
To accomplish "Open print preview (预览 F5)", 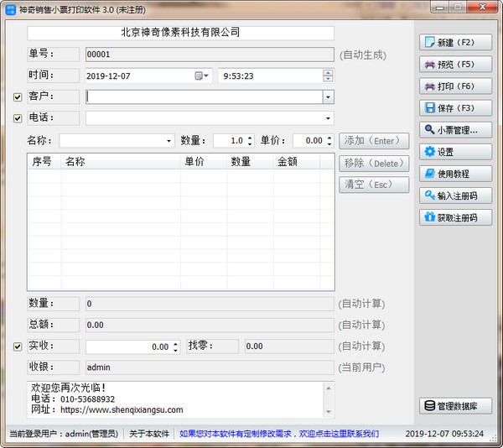I will point(455,64).
